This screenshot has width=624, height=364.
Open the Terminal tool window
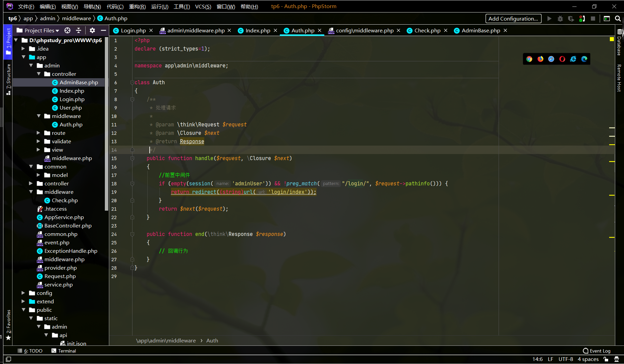point(64,351)
